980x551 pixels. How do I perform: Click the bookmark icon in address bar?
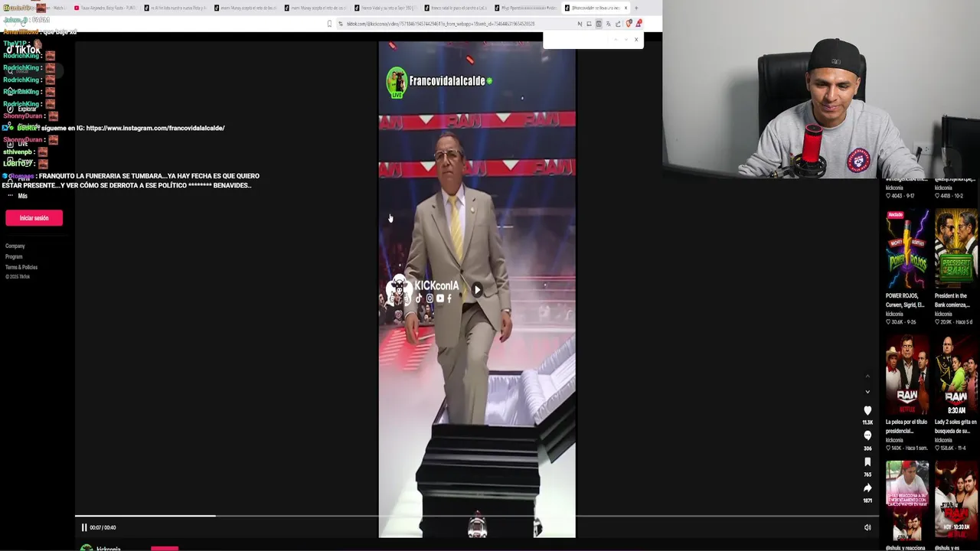tap(330, 24)
